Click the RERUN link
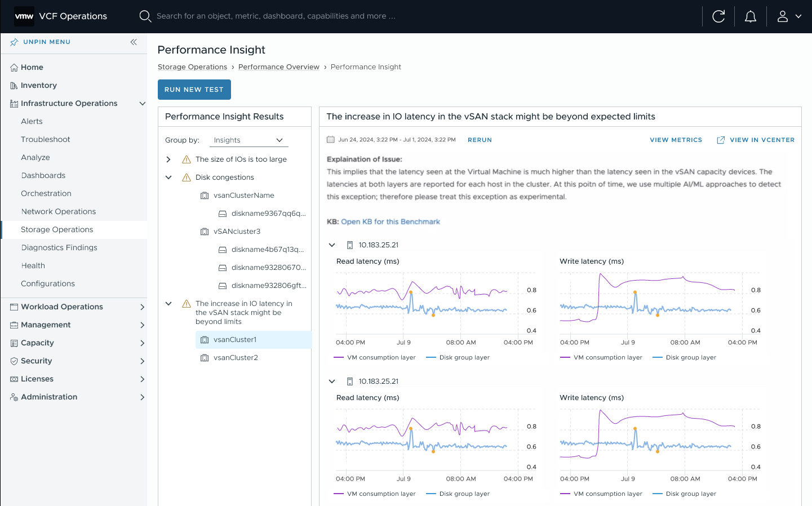 pyautogui.click(x=480, y=140)
